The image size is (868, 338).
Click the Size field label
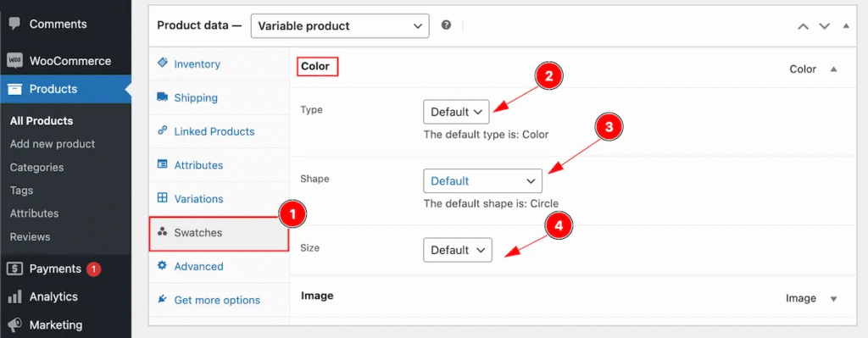310,248
